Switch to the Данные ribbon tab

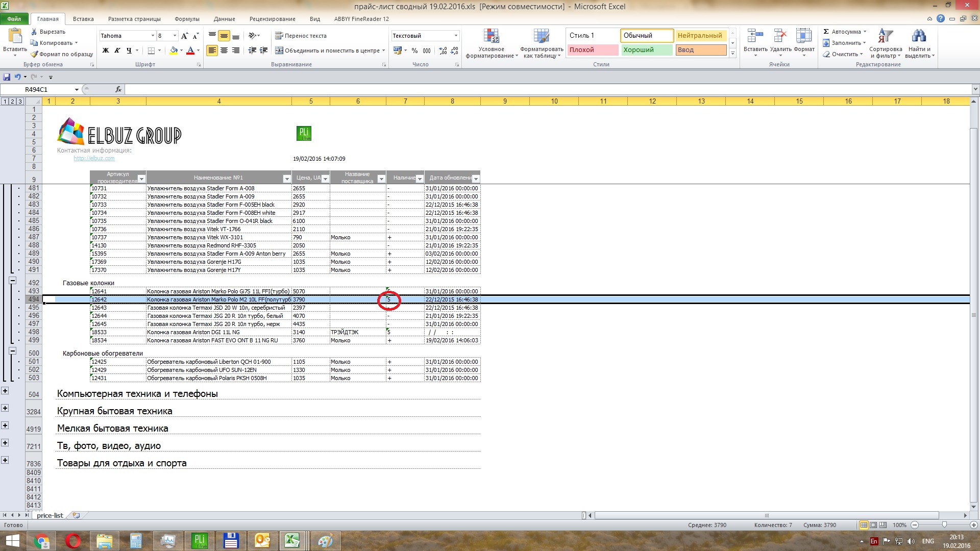pyautogui.click(x=225, y=19)
